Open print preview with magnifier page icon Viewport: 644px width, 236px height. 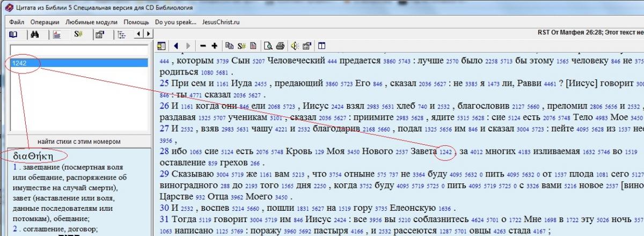268,46
